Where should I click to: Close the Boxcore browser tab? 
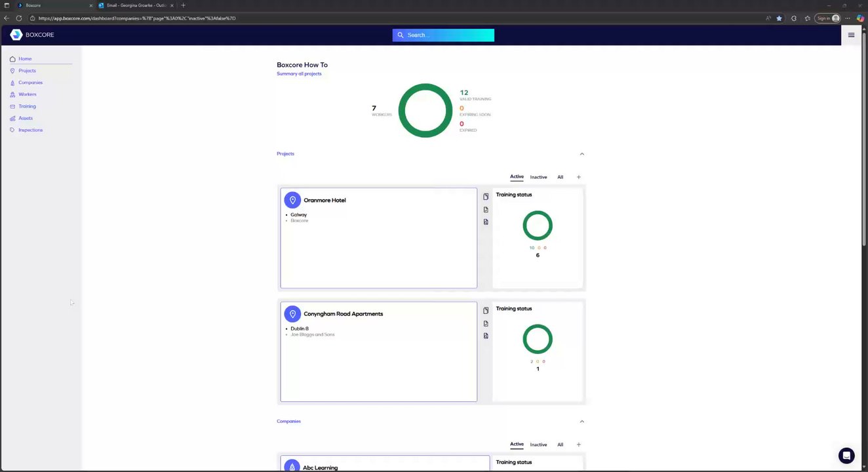click(x=90, y=5)
